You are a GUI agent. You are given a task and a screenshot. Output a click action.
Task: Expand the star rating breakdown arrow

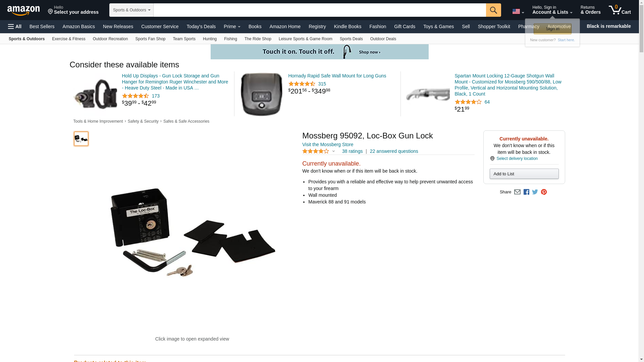[x=333, y=151]
